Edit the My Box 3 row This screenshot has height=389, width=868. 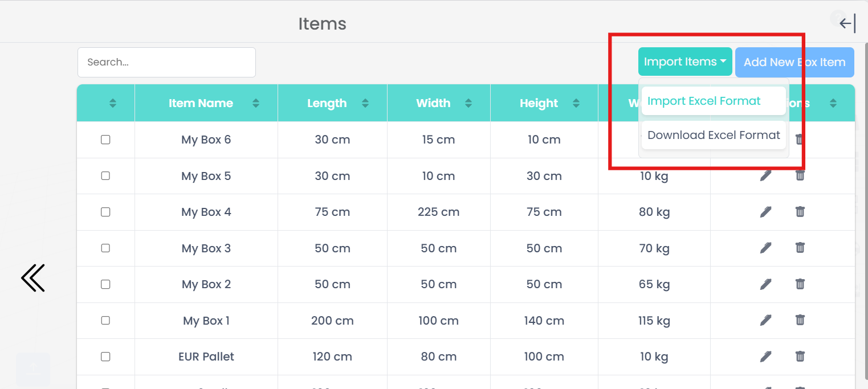point(765,248)
